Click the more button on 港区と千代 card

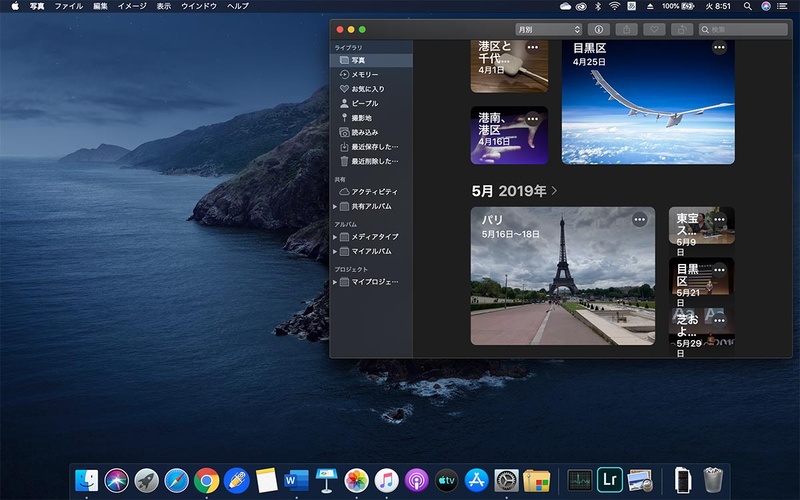[533, 47]
